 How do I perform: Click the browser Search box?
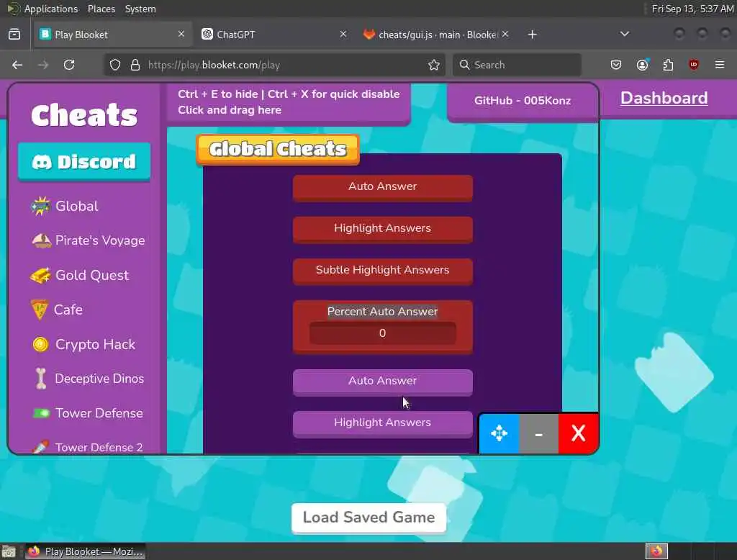517,65
